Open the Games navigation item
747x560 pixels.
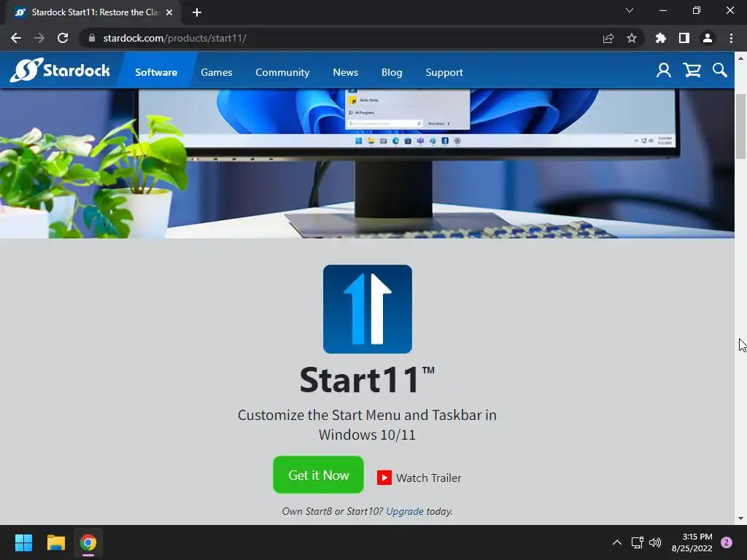216,72
